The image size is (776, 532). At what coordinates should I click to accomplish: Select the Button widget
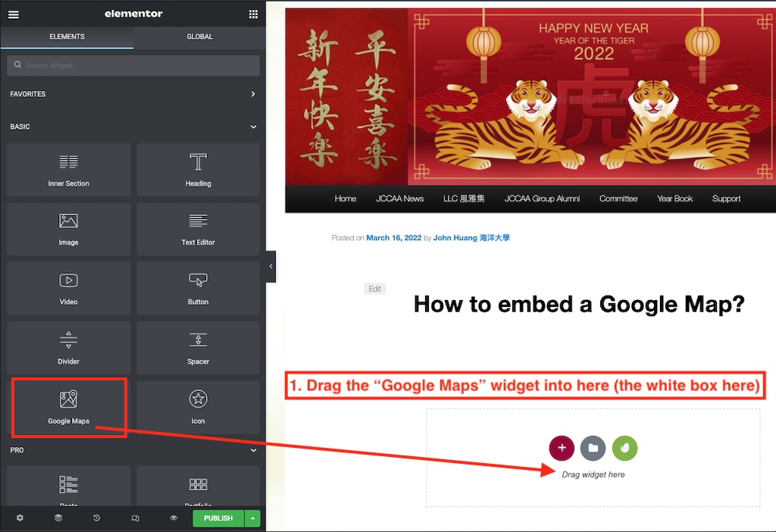click(x=198, y=288)
